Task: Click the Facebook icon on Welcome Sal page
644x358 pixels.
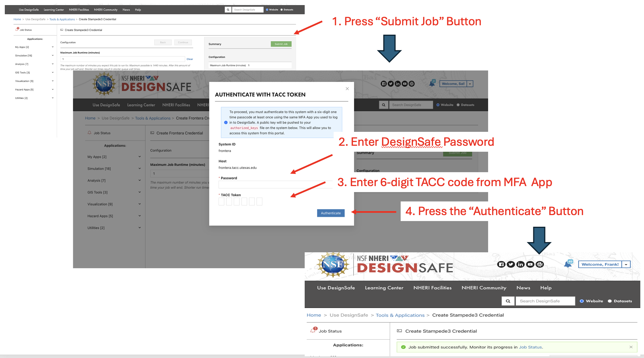Action: click(384, 84)
